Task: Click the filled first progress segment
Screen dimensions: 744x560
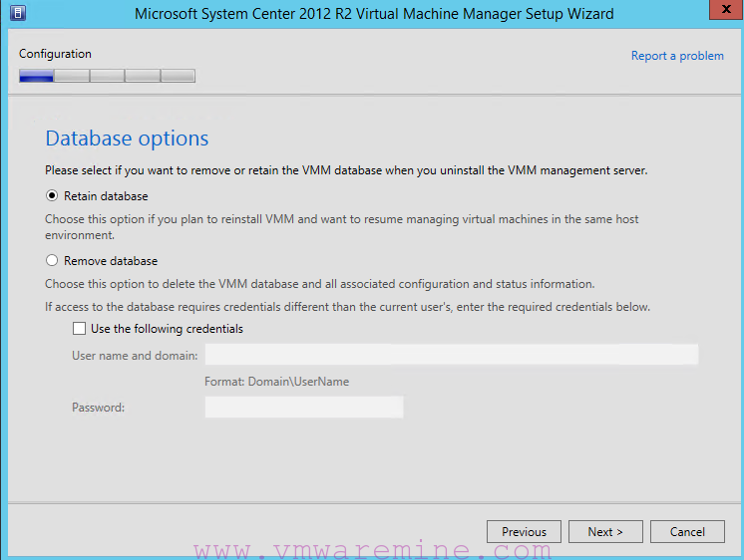Action: point(36,76)
